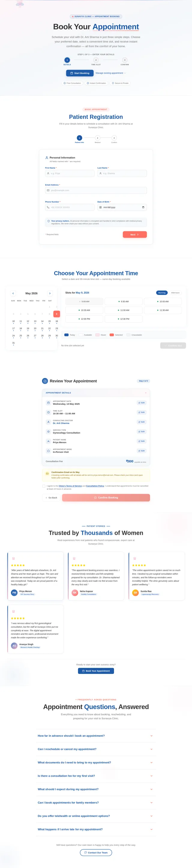Choose the 11:30 AM time slot

click(163, 310)
